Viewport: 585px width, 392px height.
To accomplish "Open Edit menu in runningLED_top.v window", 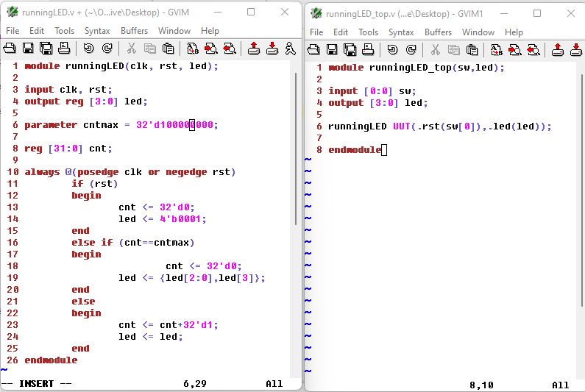I will [x=341, y=32].
